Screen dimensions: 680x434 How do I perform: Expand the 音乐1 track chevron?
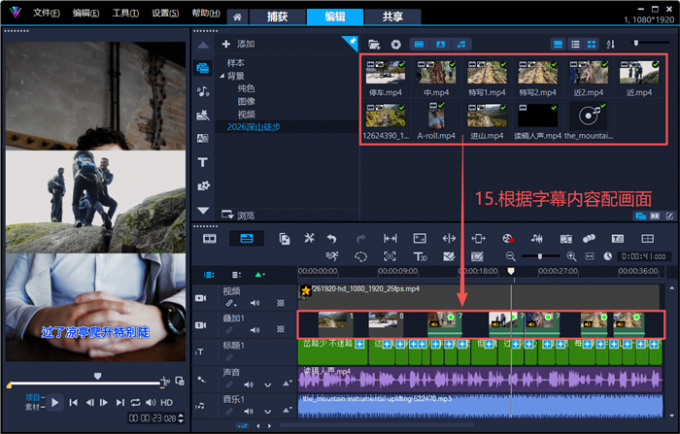tap(268, 411)
